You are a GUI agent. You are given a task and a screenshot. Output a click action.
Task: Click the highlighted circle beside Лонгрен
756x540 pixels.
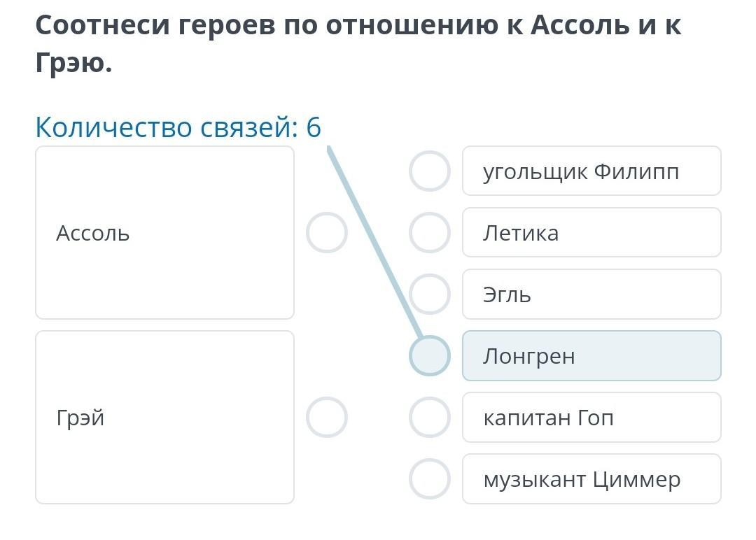(429, 356)
